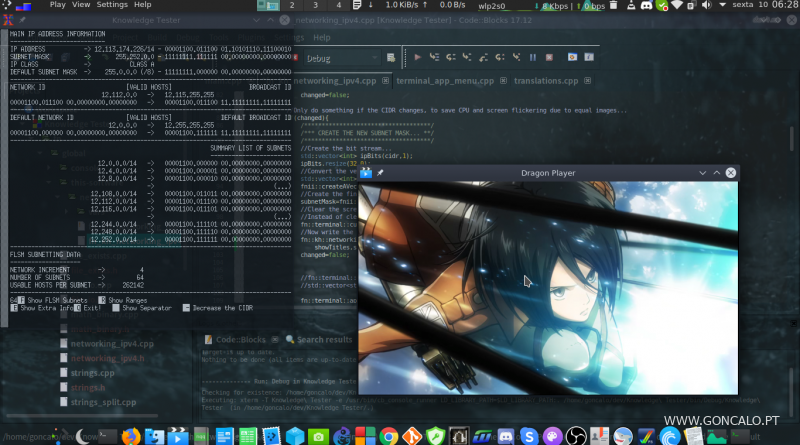This screenshot has width=800, height=445.
Task: Click the Dragon Player app icon in titlebar
Action: tap(366, 173)
